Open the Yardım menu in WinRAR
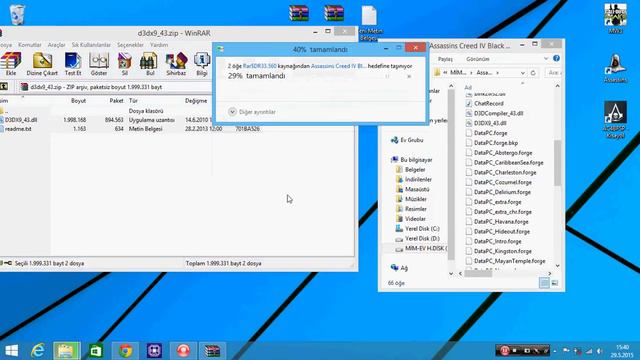The image size is (640, 360). pos(159,44)
